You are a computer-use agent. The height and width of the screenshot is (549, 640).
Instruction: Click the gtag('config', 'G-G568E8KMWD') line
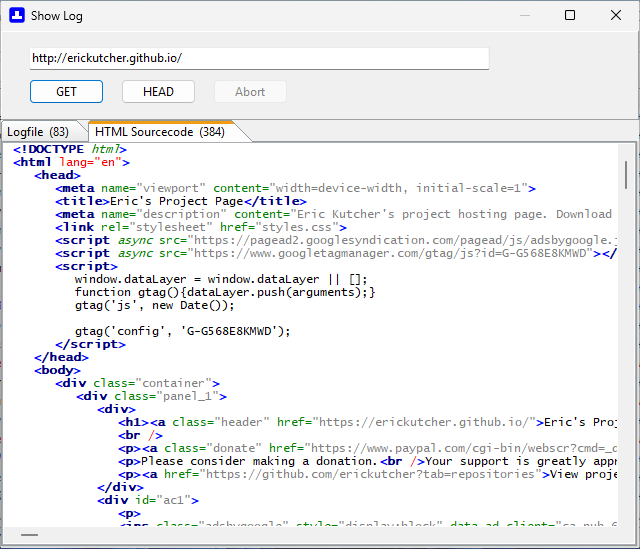tap(182, 331)
